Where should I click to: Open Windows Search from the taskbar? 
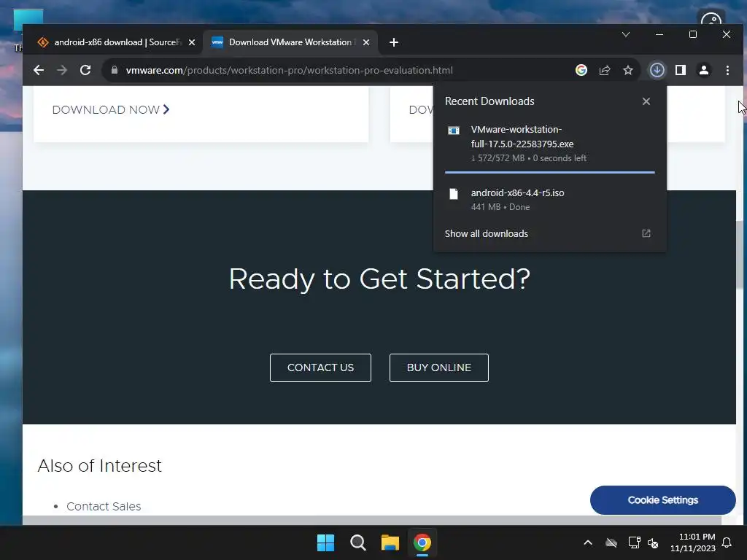click(x=357, y=542)
